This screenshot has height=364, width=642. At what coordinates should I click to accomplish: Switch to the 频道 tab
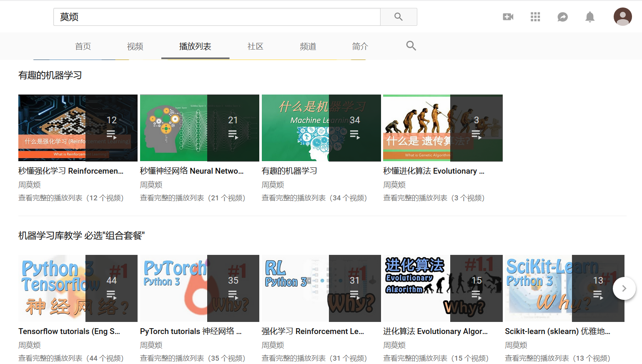[x=308, y=46]
